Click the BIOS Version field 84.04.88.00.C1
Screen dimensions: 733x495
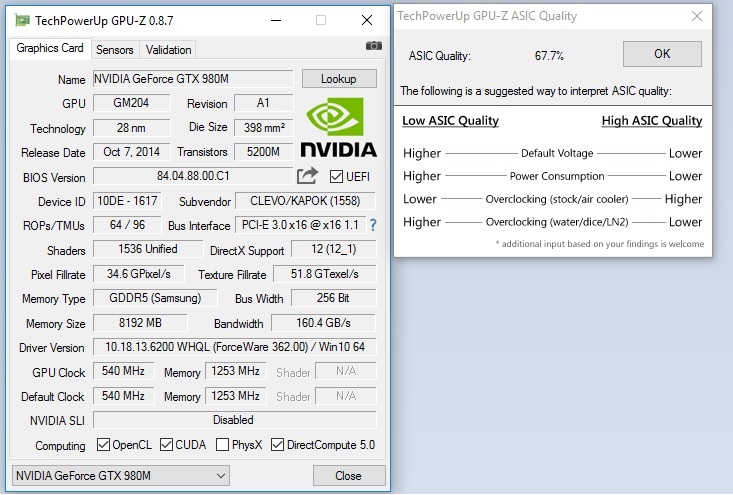tap(193, 176)
